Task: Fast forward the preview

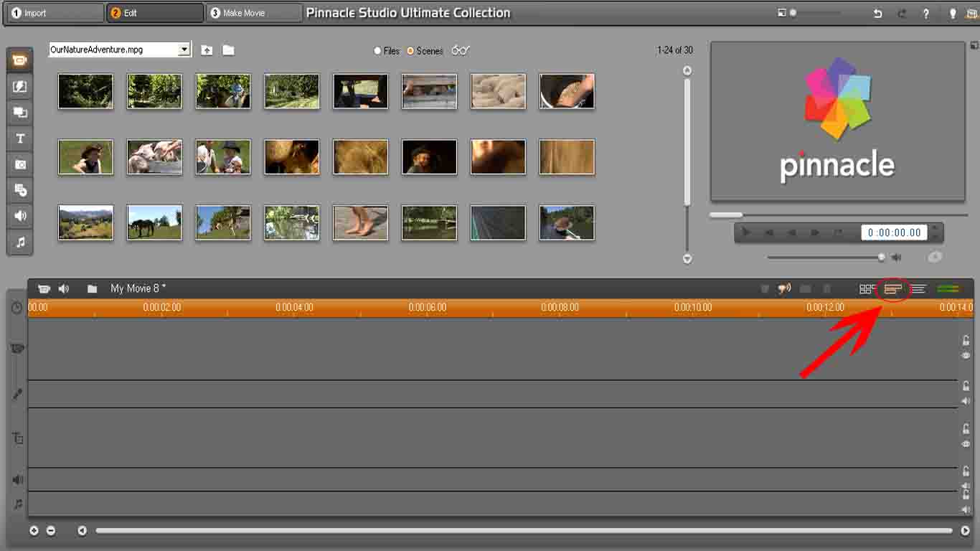Action: pos(815,232)
